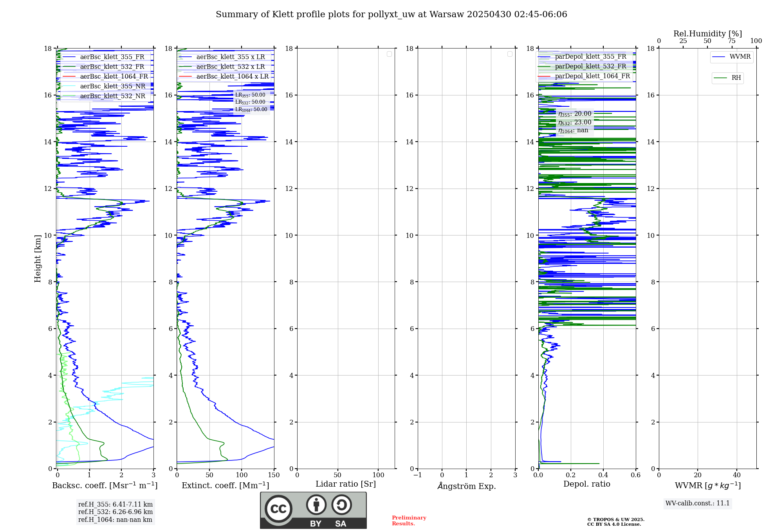The height and width of the screenshot is (532, 783).
Task: Click legend entry aerBsc_klett_1064 x LR
Action: tap(224, 77)
